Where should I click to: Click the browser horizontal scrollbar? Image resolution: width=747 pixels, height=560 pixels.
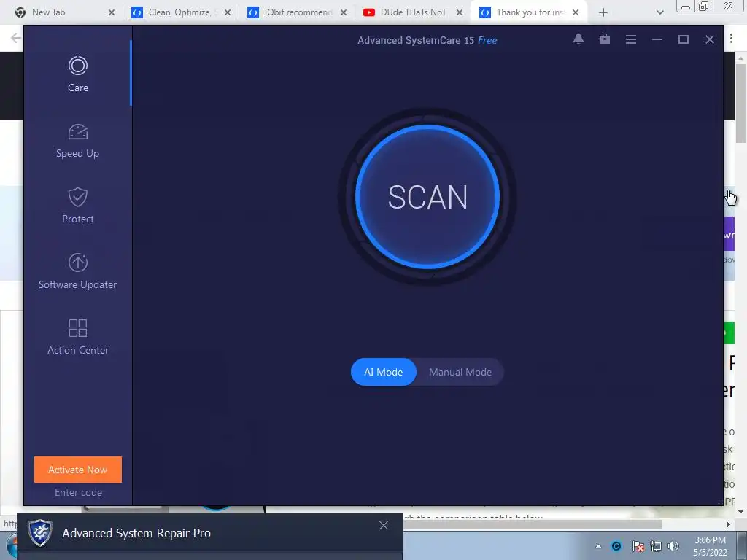pyautogui.click(x=533, y=524)
